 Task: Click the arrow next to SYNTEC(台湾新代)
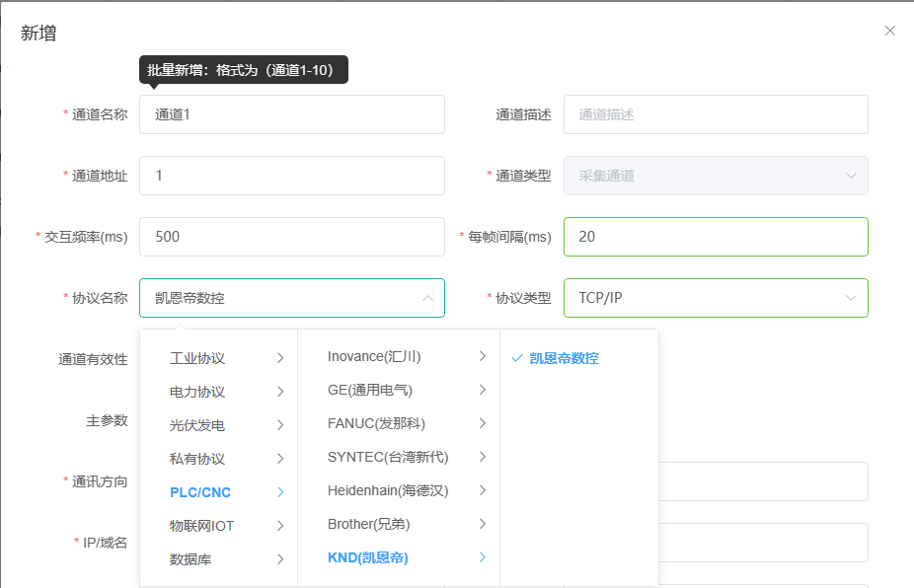pos(483,457)
